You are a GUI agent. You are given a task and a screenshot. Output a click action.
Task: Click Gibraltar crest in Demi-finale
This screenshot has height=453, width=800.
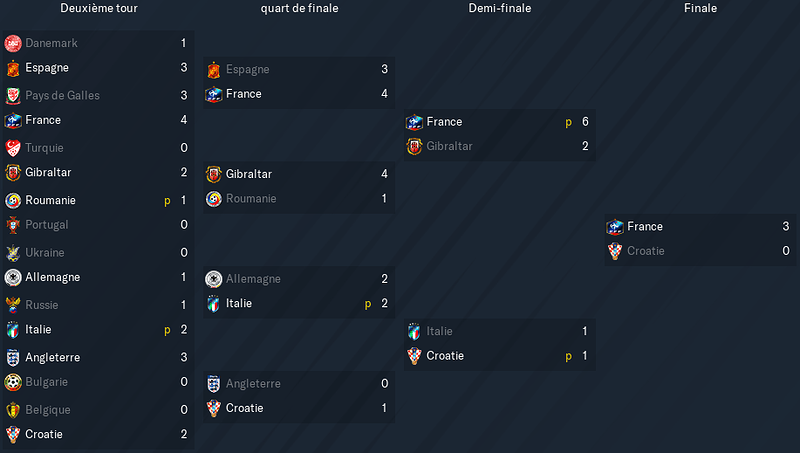click(x=414, y=146)
